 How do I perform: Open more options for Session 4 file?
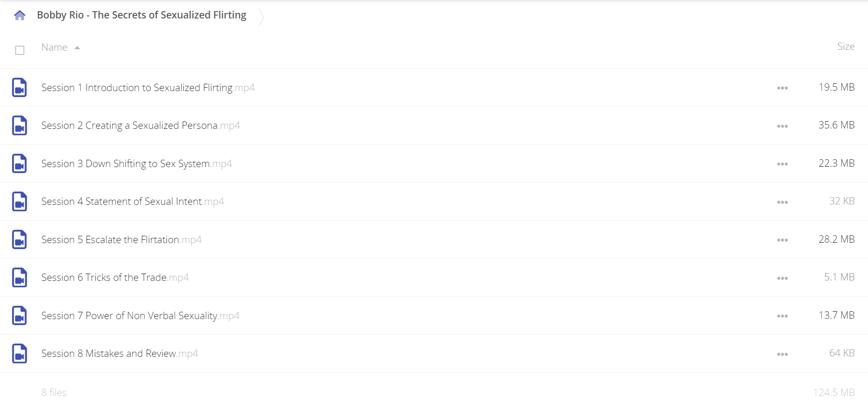[x=782, y=202]
